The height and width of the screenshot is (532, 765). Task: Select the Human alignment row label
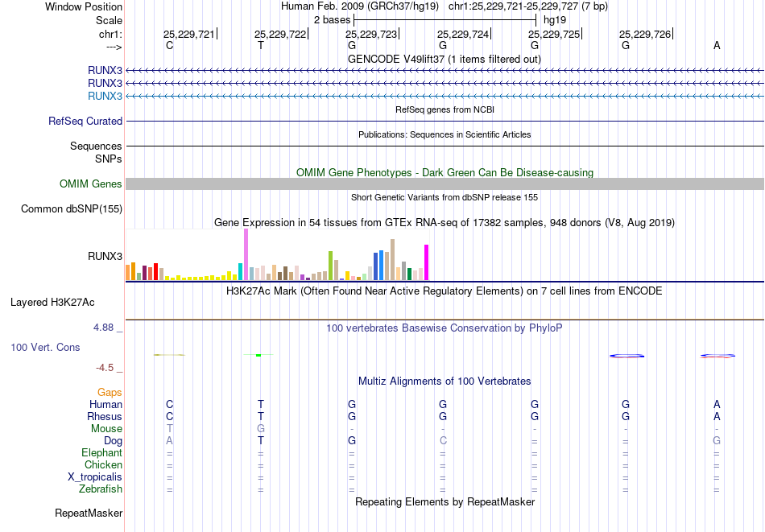click(105, 404)
